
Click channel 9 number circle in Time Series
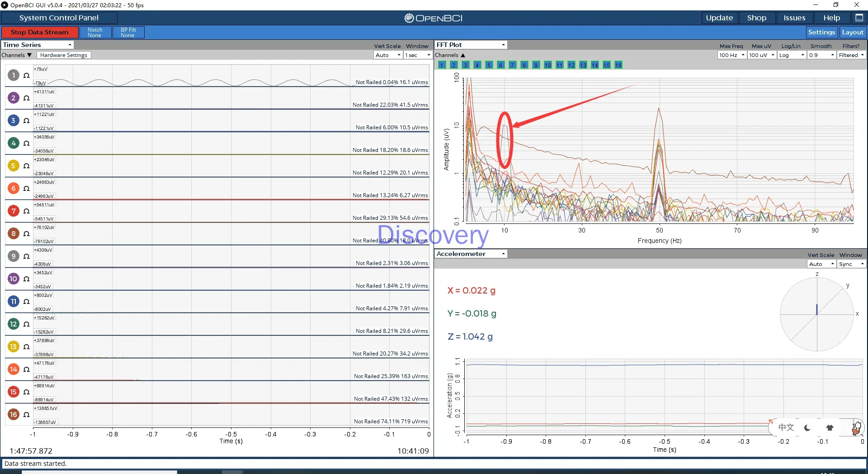pos(14,256)
